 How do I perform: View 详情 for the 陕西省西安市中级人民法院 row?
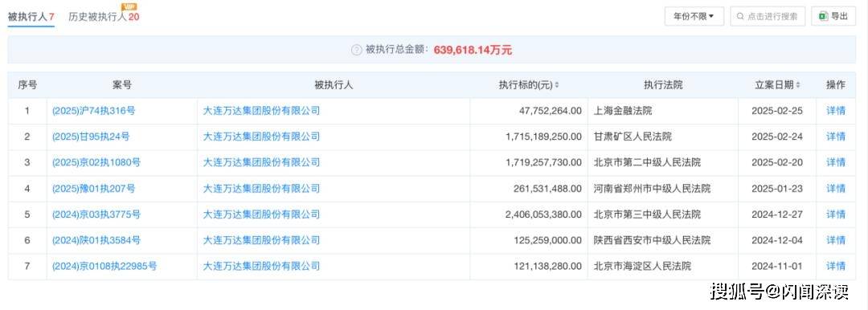(x=836, y=240)
